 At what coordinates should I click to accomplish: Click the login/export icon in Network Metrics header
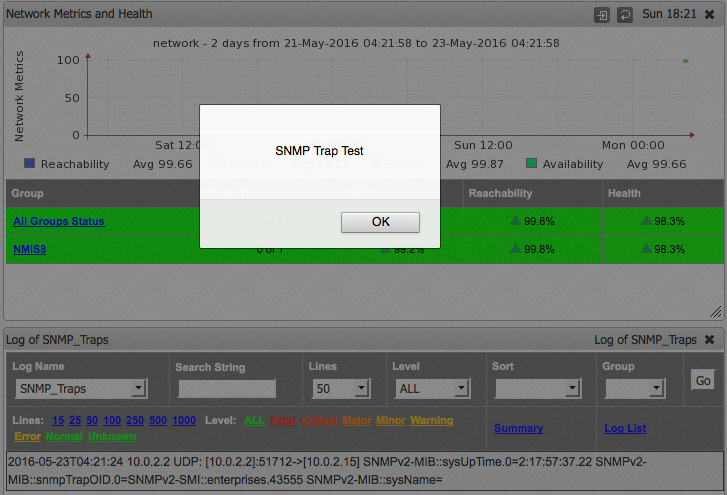[x=601, y=15]
